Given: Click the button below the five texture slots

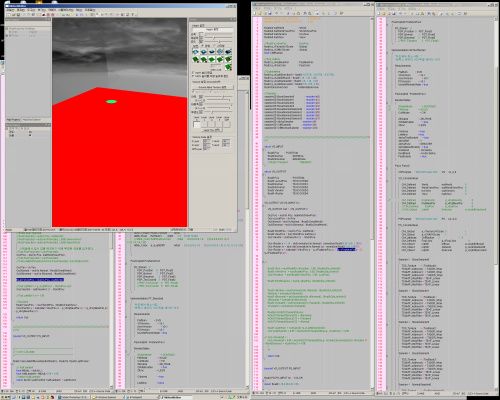Looking at the screenshot, I should (x=212, y=130).
